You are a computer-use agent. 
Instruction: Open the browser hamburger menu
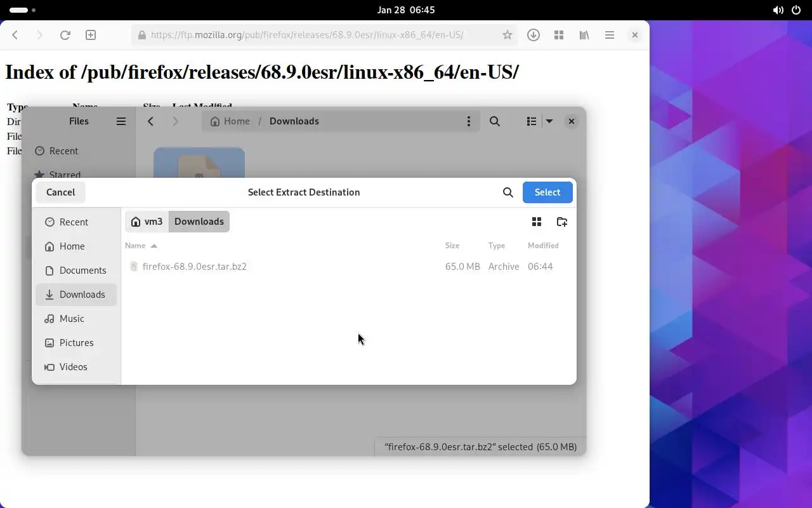coord(610,35)
